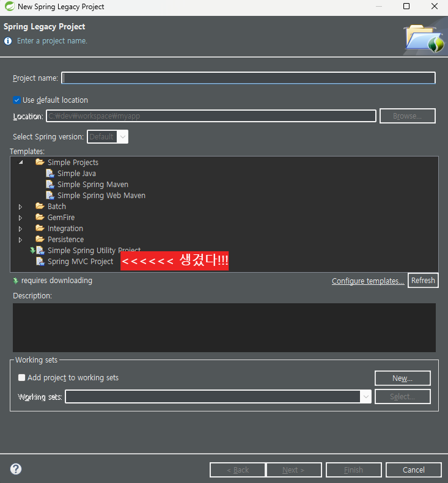The height and width of the screenshot is (483, 448).
Task: Click the Project name input field
Action: click(248, 78)
